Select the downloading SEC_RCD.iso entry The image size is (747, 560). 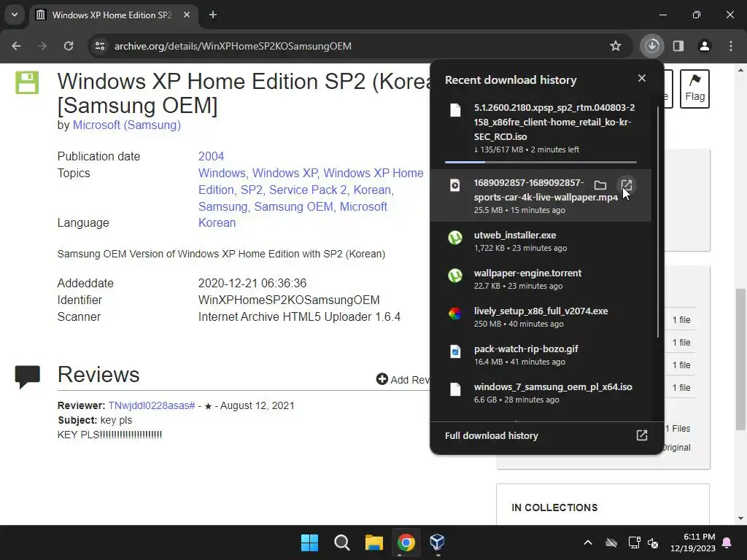(x=541, y=128)
